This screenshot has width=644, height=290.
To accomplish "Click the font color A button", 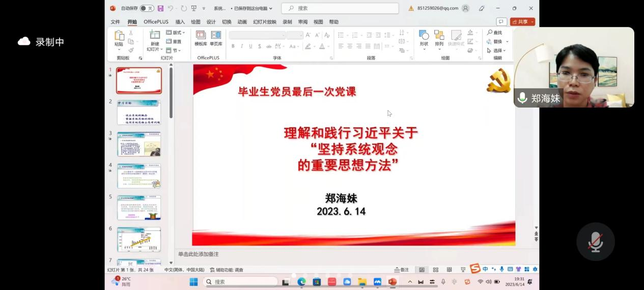I will coord(322,46).
